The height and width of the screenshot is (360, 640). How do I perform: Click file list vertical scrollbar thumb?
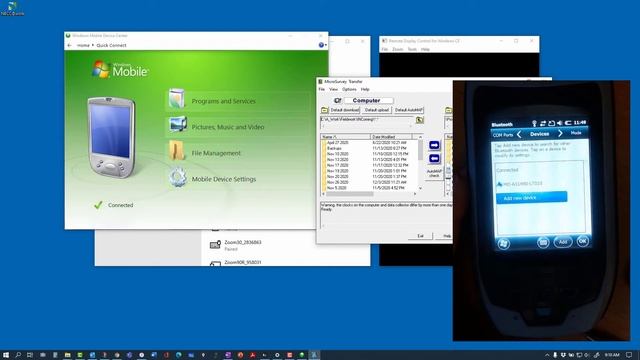point(420,151)
